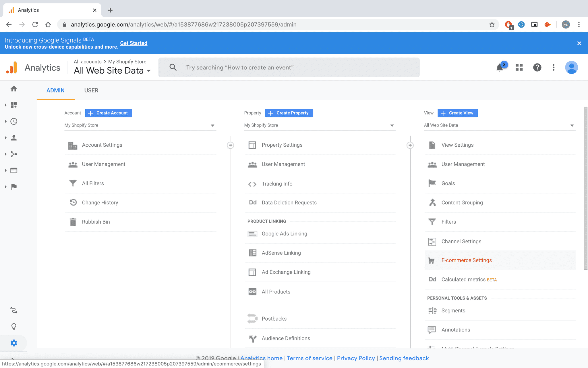Open the Account selector dropdown My Shopify Store
This screenshot has height=368, width=588.
point(140,125)
